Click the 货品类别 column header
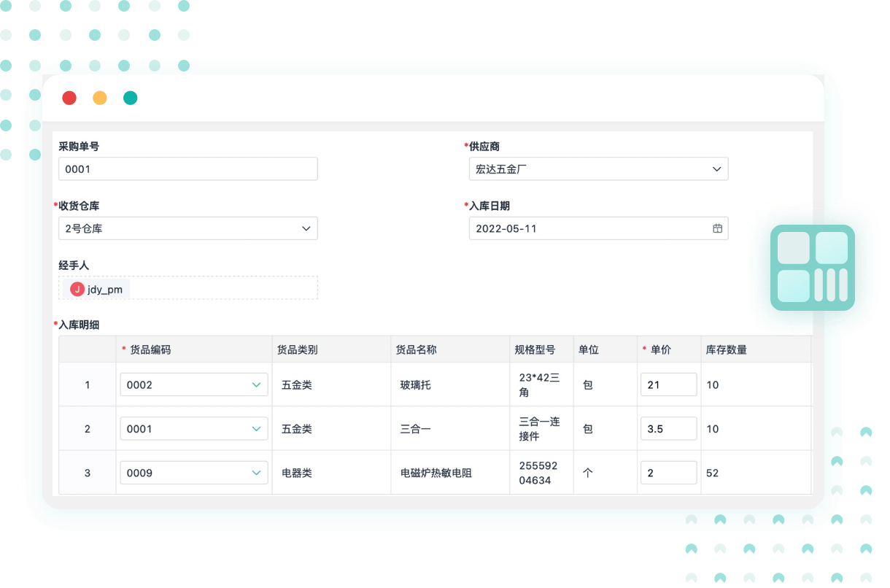Screen dimensions: 890x588 tap(331, 349)
